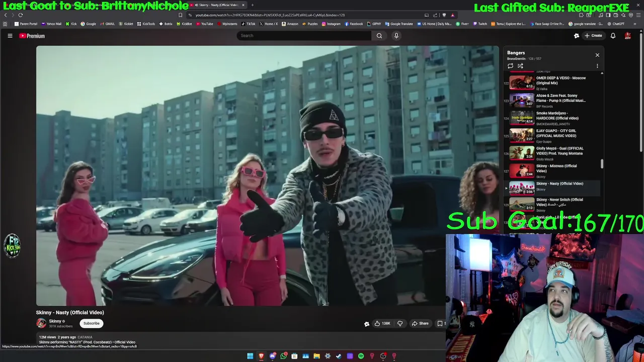Open the Kick bookmark
The height and width of the screenshot is (362, 644).
[71, 24]
